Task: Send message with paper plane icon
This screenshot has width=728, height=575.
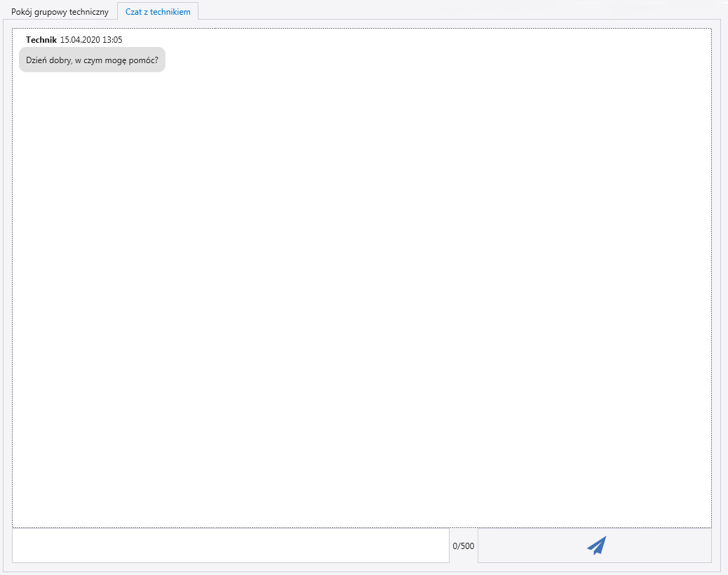Action: point(594,546)
